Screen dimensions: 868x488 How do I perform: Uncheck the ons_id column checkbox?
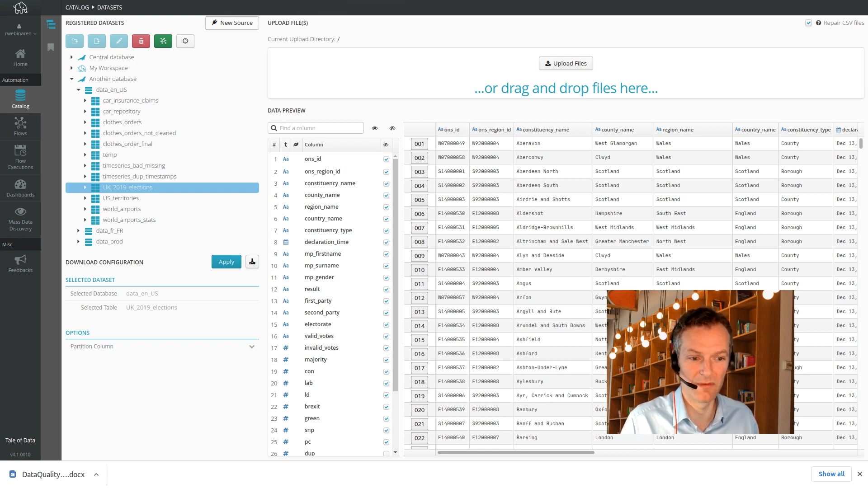pos(386,160)
